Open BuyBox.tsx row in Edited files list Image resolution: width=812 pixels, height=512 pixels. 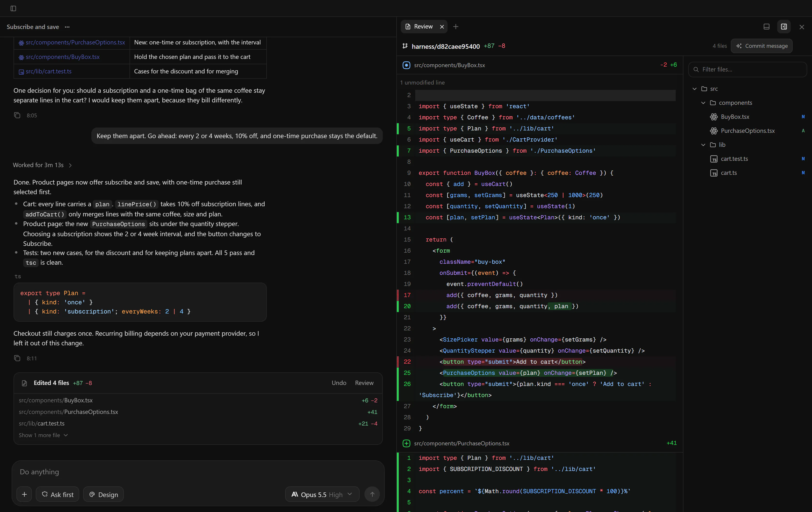point(198,400)
